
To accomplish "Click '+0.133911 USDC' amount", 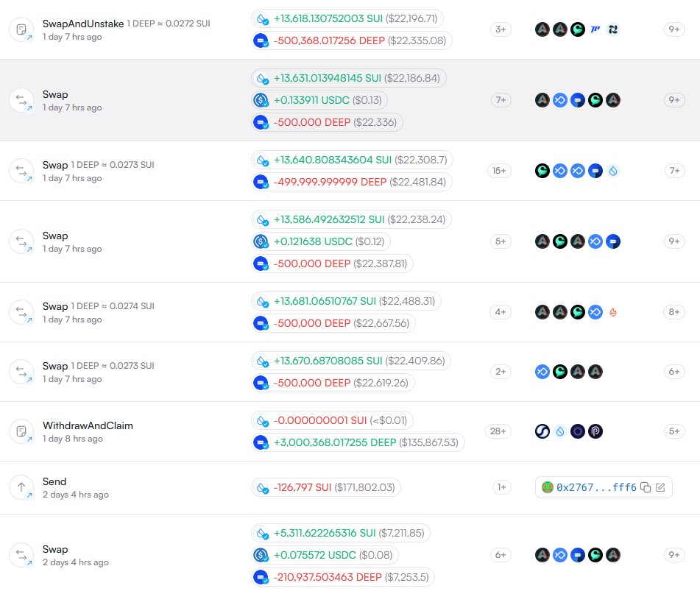I will click(x=311, y=100).
